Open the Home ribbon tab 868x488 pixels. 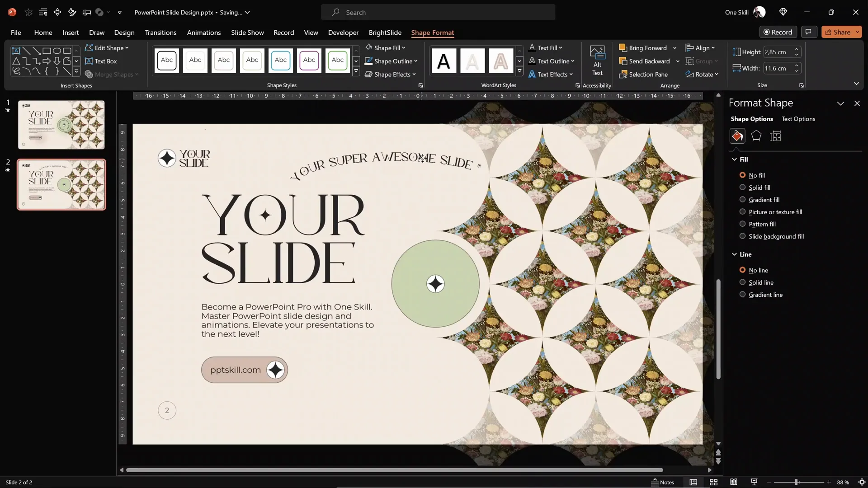(x=43, y=33)
